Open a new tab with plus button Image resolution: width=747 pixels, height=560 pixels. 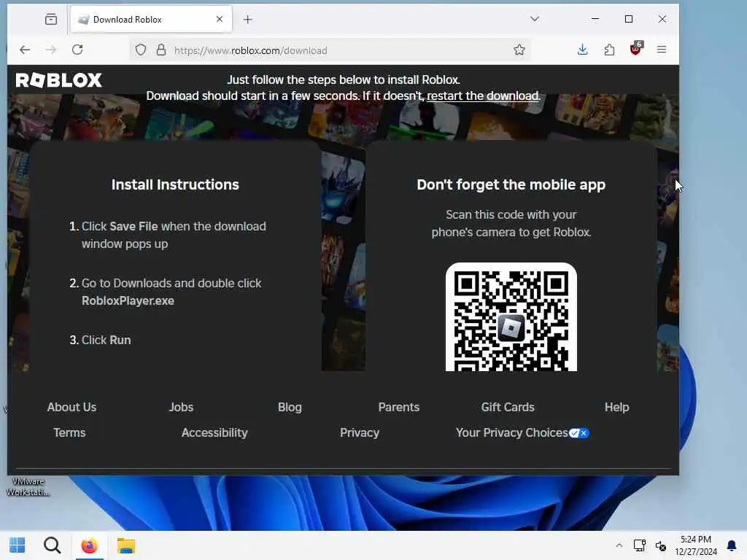pos(248,20)
